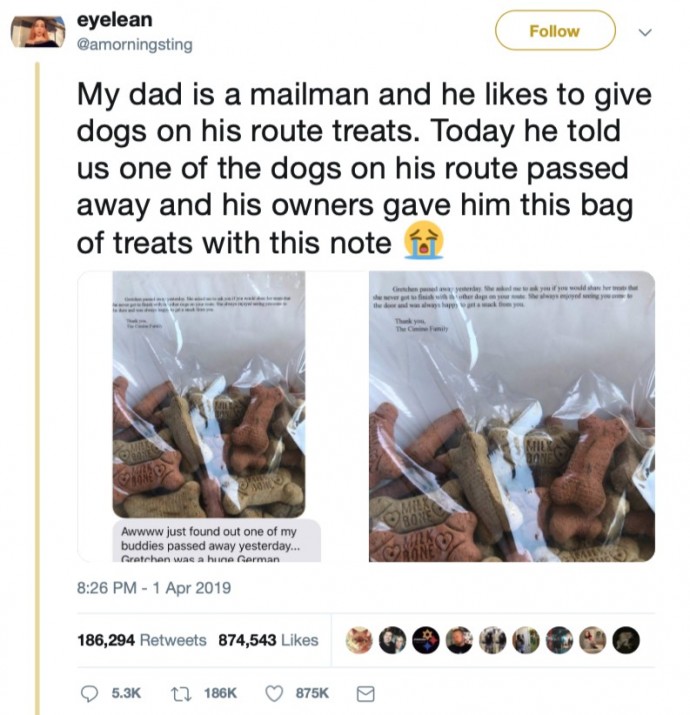Click the 5.3K replies count
Viewport: 690px width, 715px height.
pyautogui.click(x=126, y=694)
